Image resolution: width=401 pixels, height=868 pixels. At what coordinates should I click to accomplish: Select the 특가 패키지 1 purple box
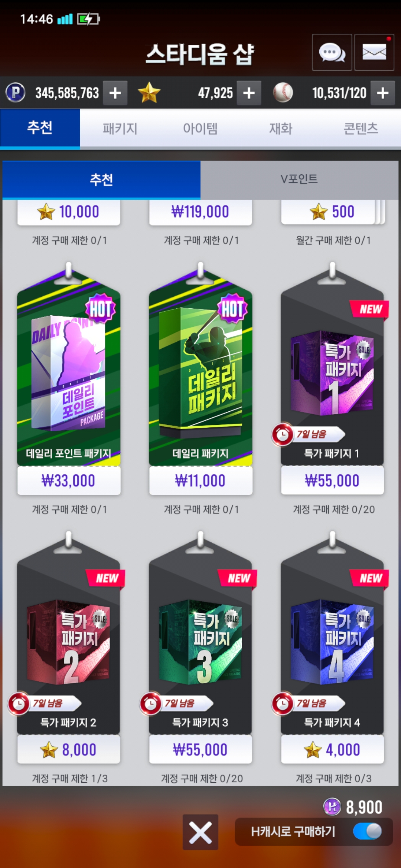click(x=332, y=373)
